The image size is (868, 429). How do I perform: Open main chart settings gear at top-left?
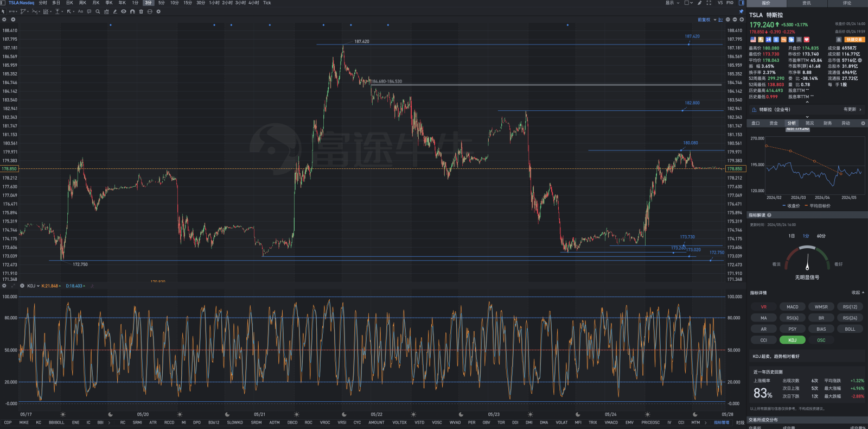click(4, 20)
